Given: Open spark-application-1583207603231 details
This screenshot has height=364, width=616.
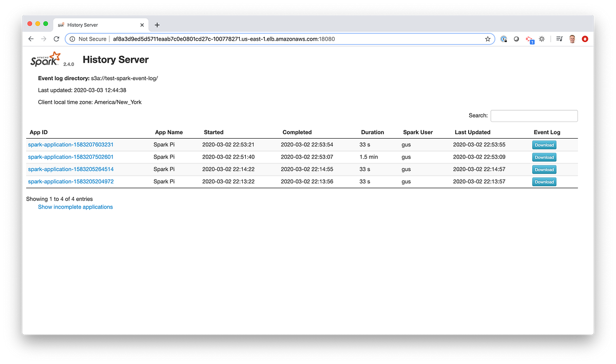Looking at the screenshot, I should tap(70, 144).
